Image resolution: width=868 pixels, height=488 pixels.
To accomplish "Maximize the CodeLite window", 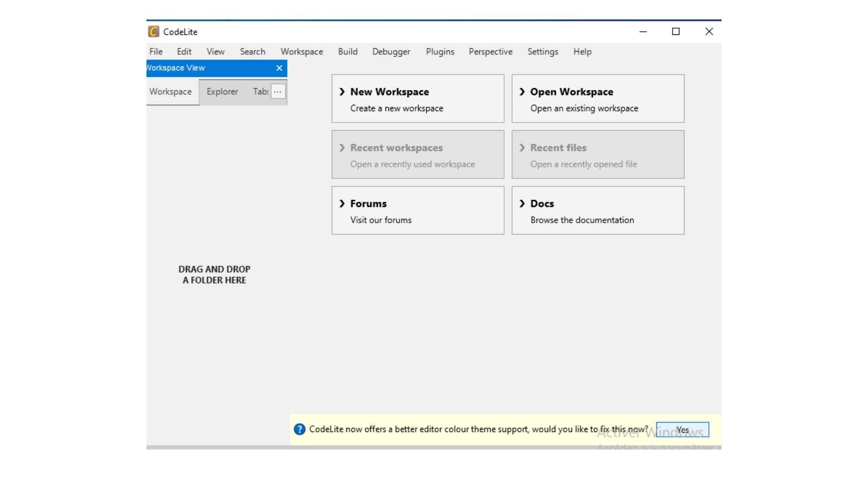I will click(676, 32).
